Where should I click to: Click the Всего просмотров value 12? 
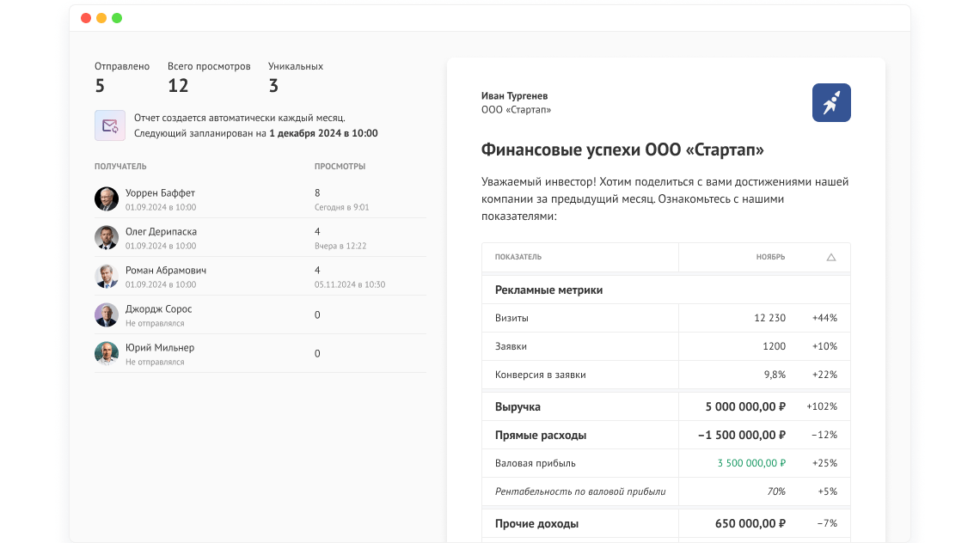(x=178, y=86)
